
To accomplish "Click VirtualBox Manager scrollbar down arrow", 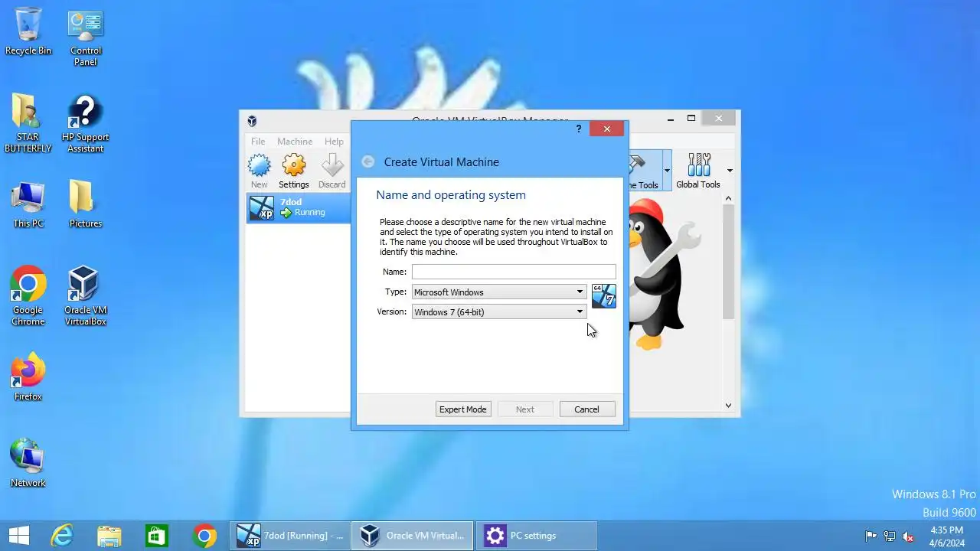I will (x=728, y=406).
